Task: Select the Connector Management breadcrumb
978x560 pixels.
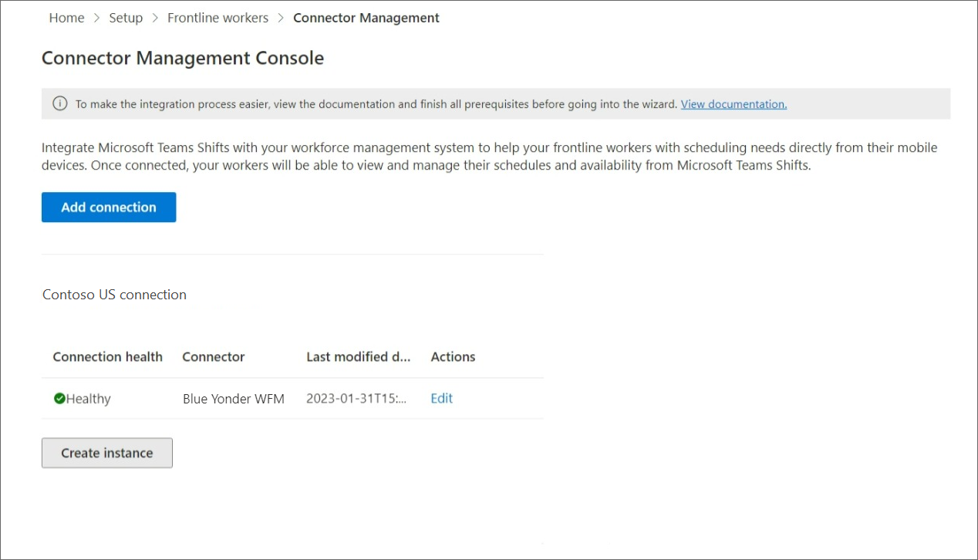Action: click(366, 18)
